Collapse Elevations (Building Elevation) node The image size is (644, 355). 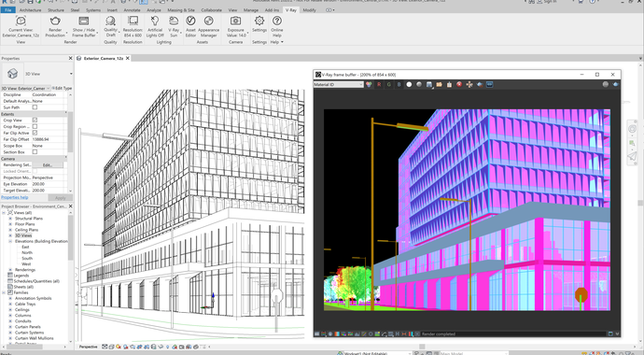[x=10, y=241]
